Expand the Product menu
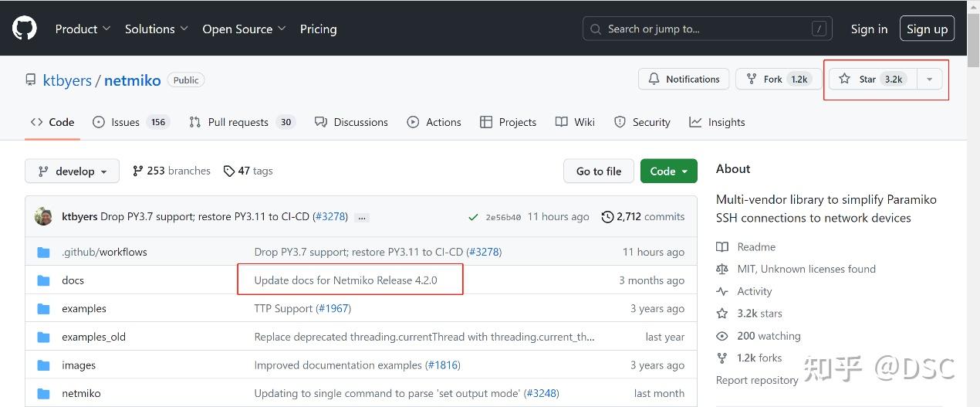Screen dimensions: 980x407 [83, 29]
